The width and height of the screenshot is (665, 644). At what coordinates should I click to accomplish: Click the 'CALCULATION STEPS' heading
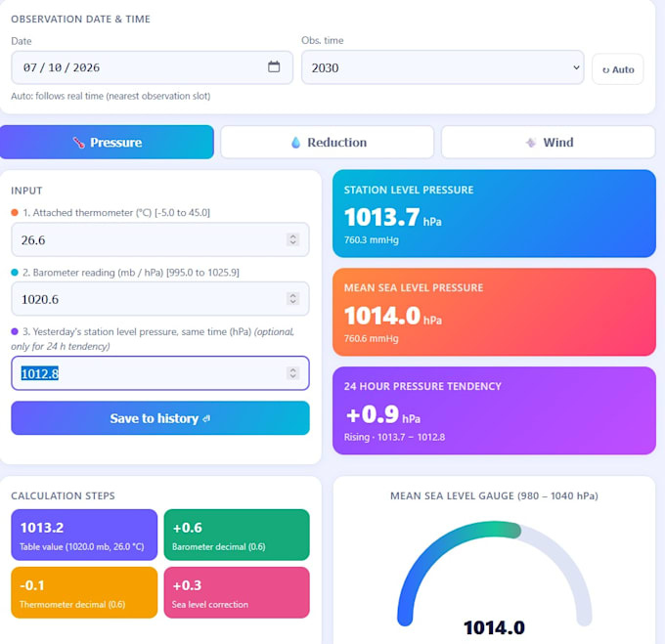[x=63, y=495]
